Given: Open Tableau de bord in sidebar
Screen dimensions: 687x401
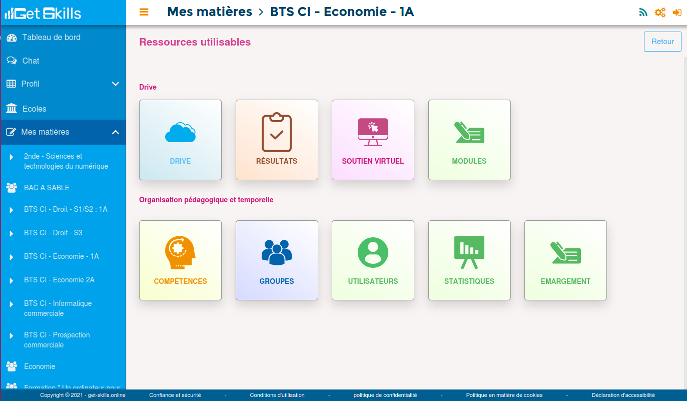Looking at the screenshot, I should pyautogui.click(x=50, y=37).
